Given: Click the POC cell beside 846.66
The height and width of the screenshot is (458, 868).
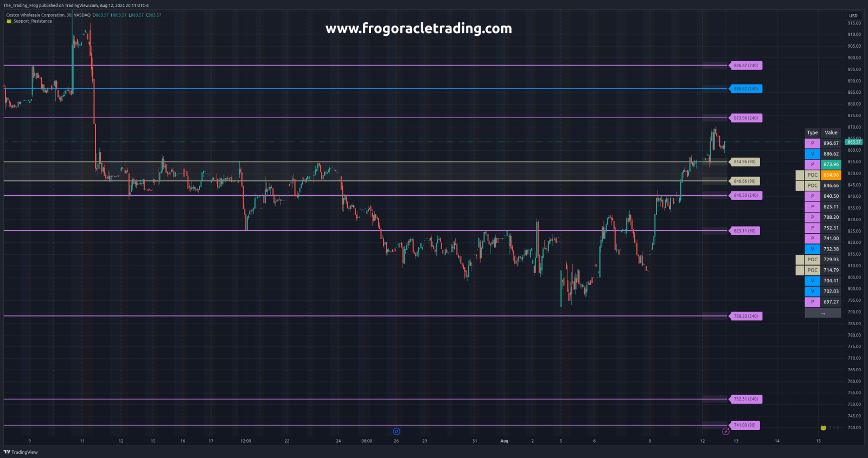Looking at the screenshot, I should [x=812, y=186].
